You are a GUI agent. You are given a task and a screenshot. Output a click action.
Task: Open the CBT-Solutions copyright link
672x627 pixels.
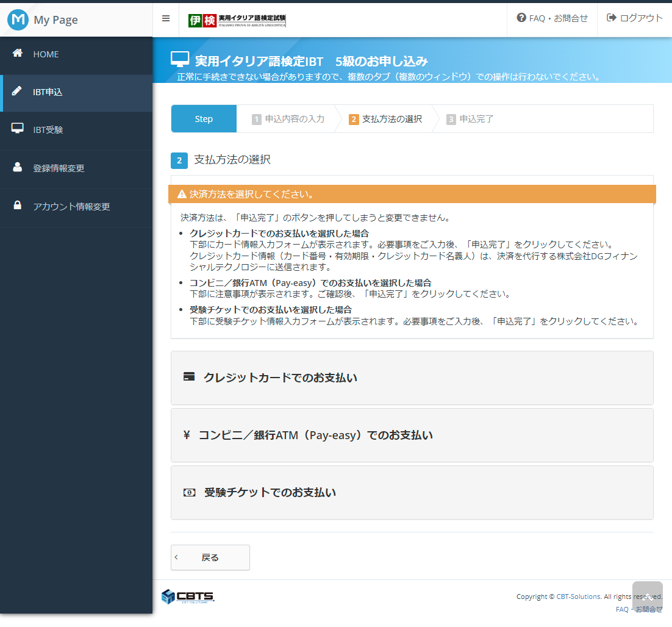578,596
